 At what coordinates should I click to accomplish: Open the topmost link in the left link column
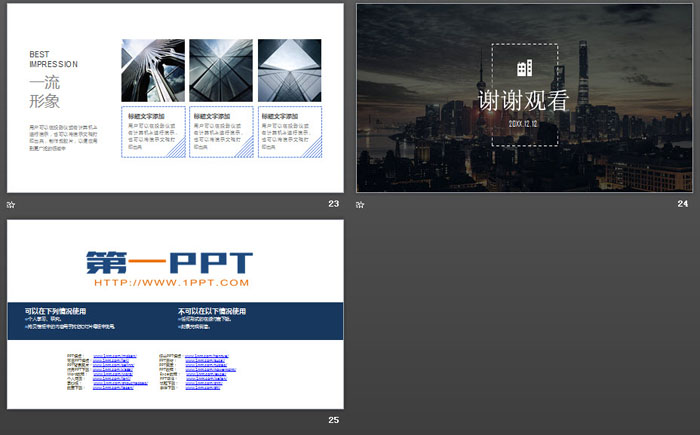(115, 356)
